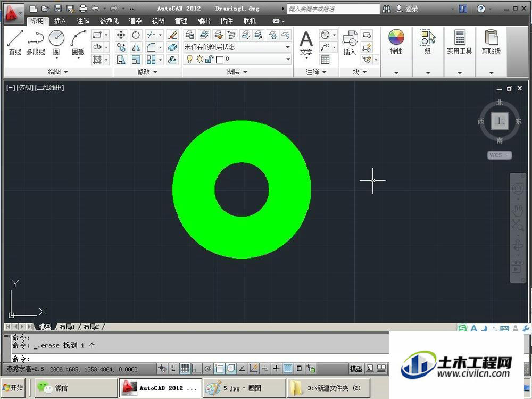Viewport: 532px width, 399px height.
Task: Open Properties (特性) color wheel panel
Action: point(396,42)
